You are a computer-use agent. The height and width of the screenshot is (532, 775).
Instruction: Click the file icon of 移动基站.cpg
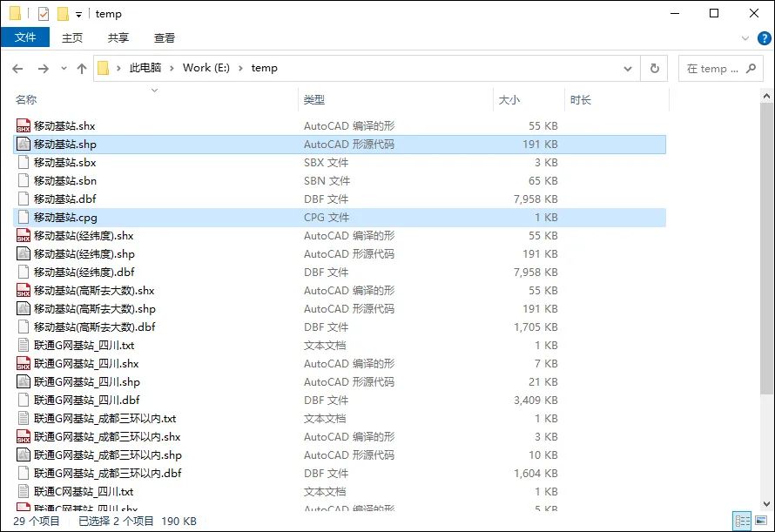coord(24,217)
